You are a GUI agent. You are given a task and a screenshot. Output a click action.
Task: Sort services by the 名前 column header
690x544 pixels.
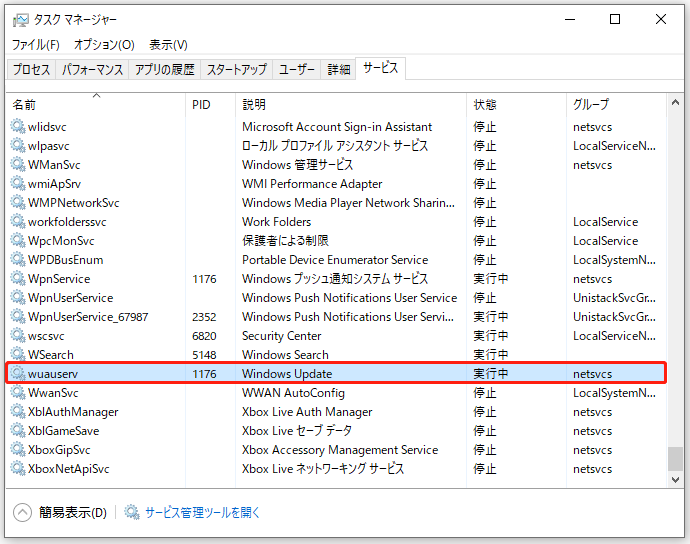pyautogui.click(x=96, y=104)
